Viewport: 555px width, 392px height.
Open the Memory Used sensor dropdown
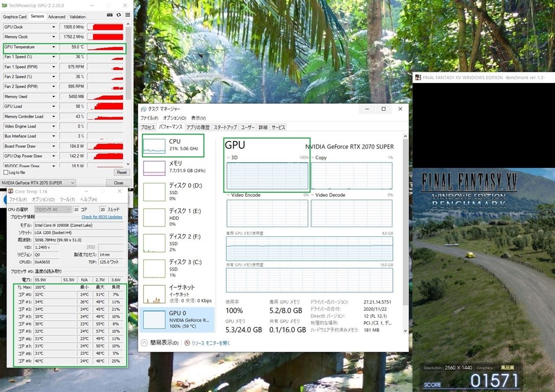(54, 97)
